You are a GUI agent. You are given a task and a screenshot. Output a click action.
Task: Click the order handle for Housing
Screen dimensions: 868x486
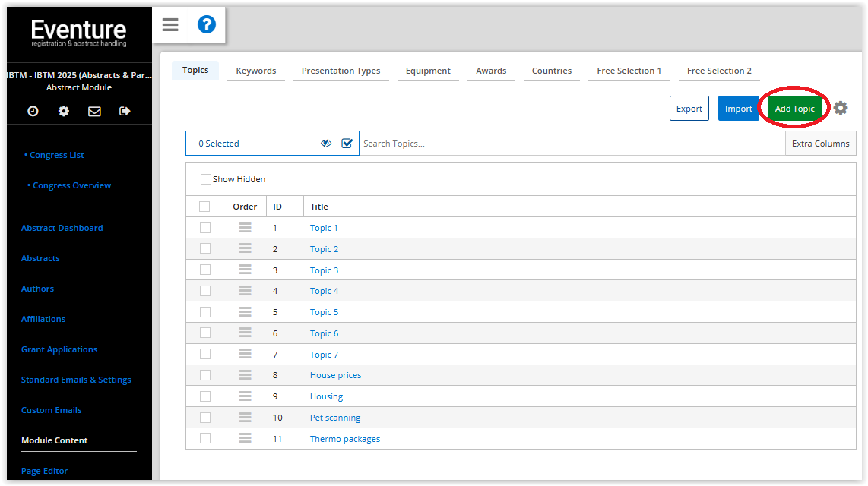(x=246, y=396)
